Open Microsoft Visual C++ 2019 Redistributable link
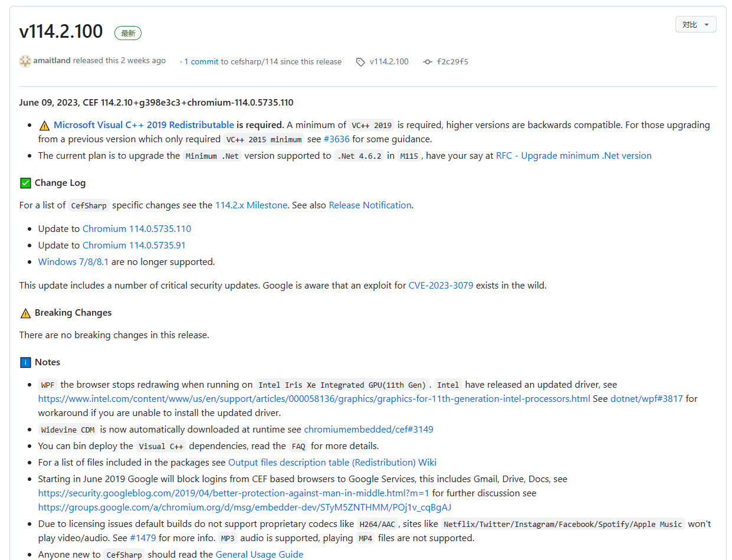732x560 pixels. (143, 125)
